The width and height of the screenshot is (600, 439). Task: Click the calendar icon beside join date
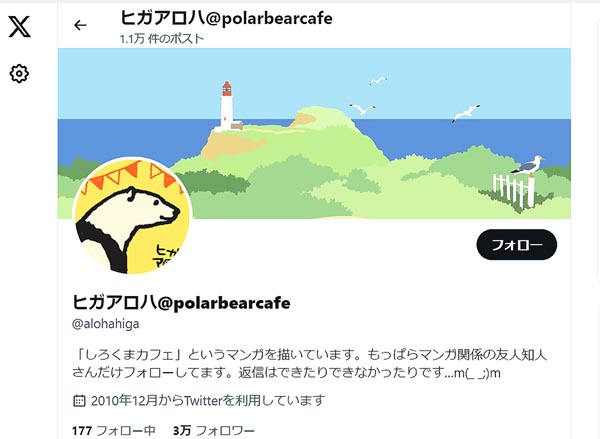click(79, 401)
